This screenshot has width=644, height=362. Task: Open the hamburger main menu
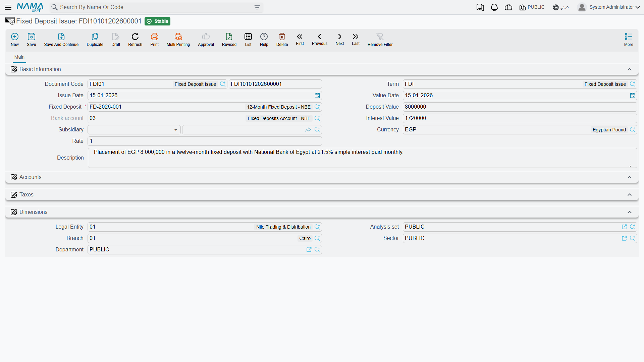[x=8, y=7]
